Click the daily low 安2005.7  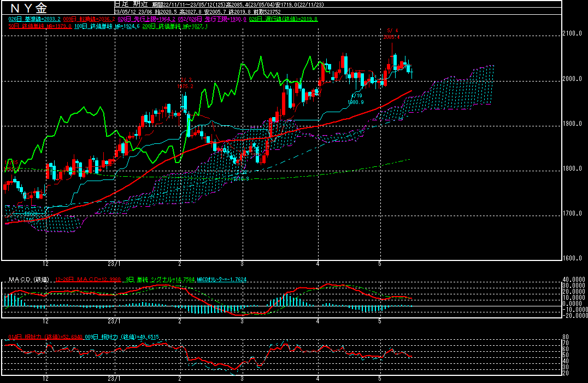[x=215, y=12]
